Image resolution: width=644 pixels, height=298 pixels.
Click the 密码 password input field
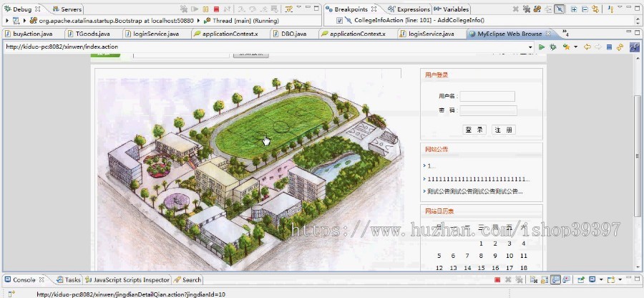[488, 110]
